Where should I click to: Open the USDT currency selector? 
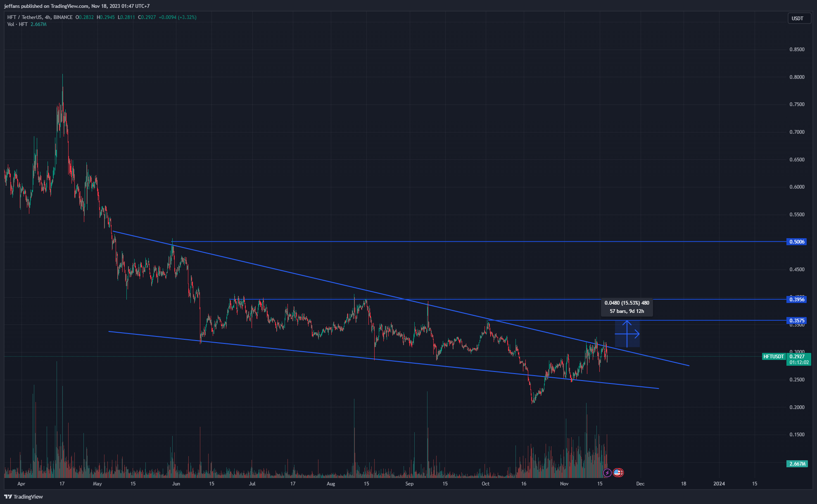[799, 18]
